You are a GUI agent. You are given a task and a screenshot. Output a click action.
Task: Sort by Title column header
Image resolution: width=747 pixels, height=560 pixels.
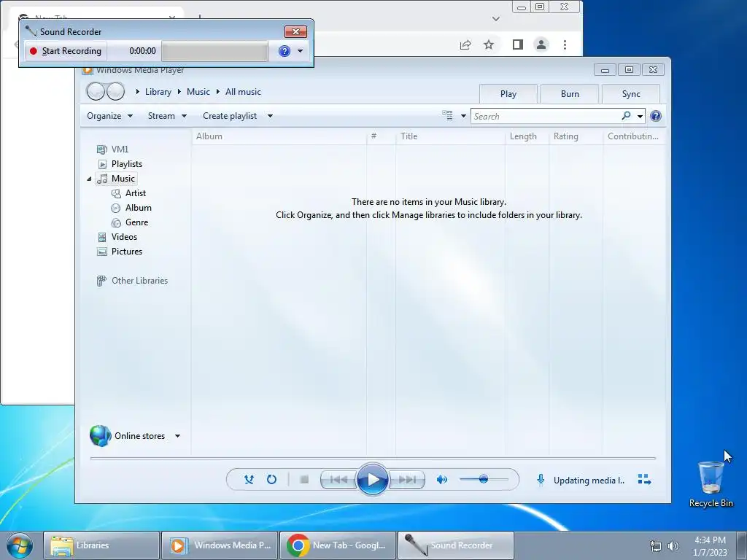point(450,136)
